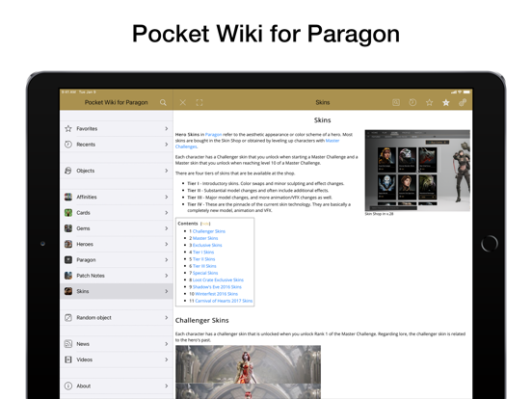Click the Favorites star icon in sidebar
Image resolution: width=532 pixels, height=399 pixels.
(68, 128)
